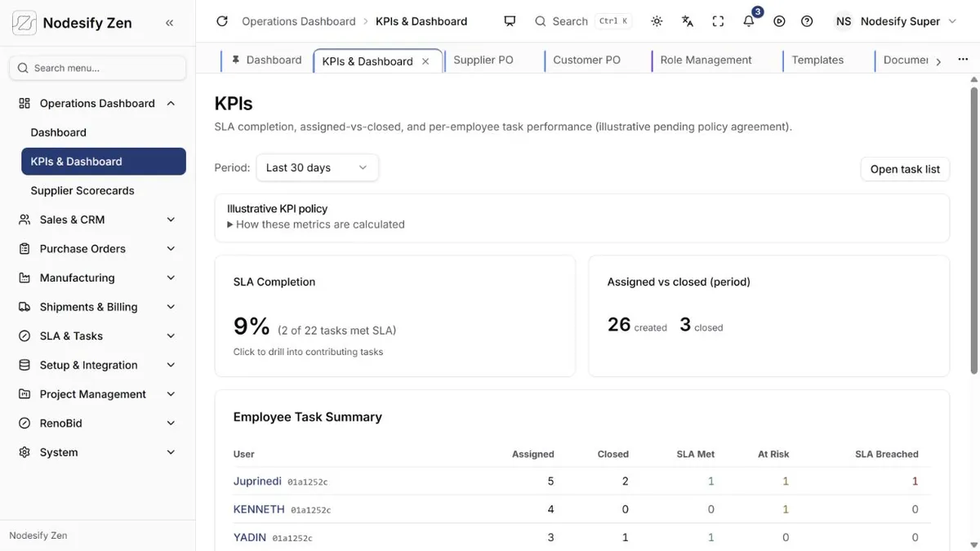Image resolution: width=980 pixels, height=551 pixels.
Task: Toggle fullscreen mode icon
Action: 718,21
